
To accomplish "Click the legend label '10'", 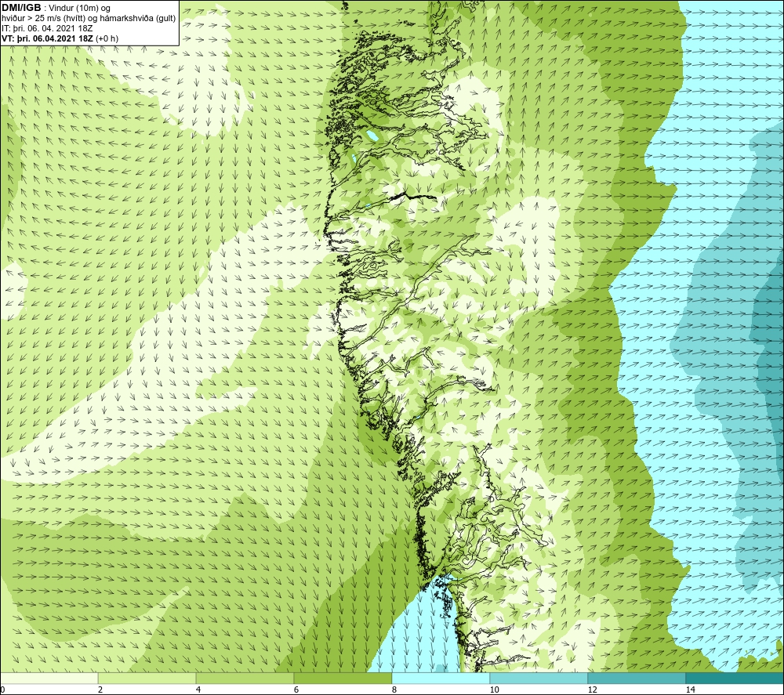I will click(x=494, y=690).
